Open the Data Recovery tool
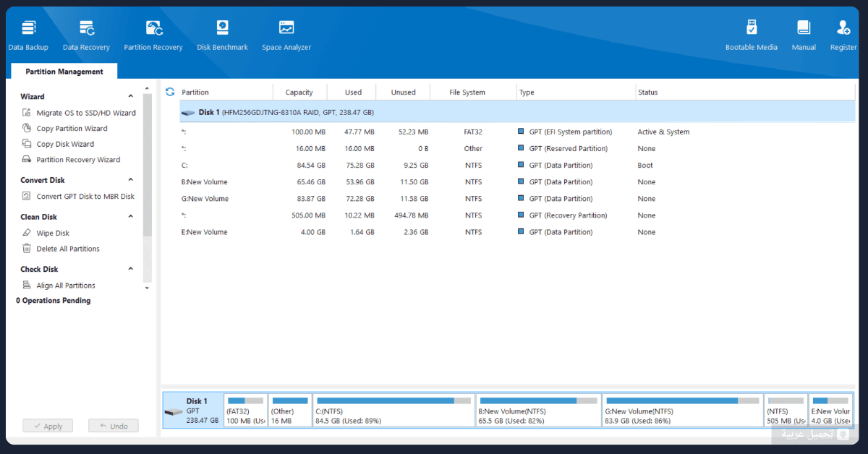The height and width of the screenshot is (454, 868). 86,36
